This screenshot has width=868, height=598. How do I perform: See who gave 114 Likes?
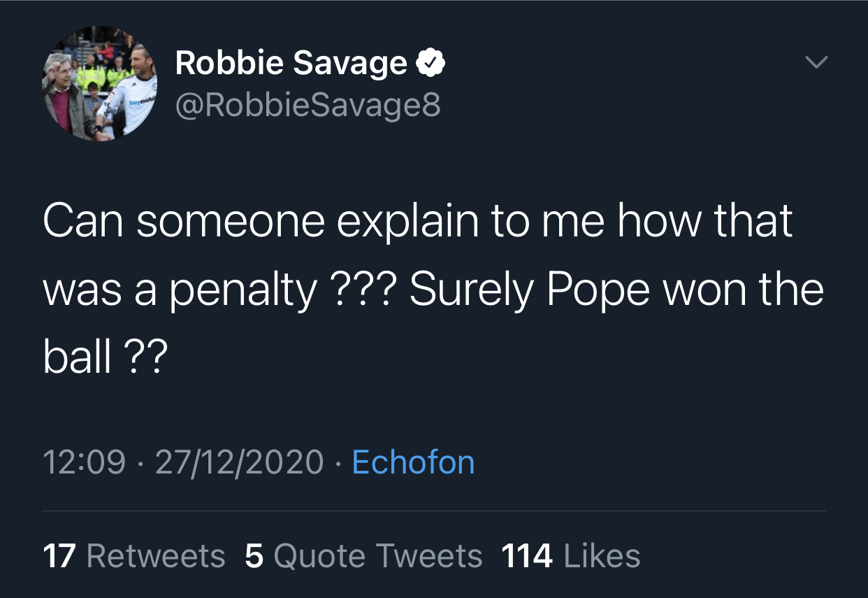click(570, 556)
